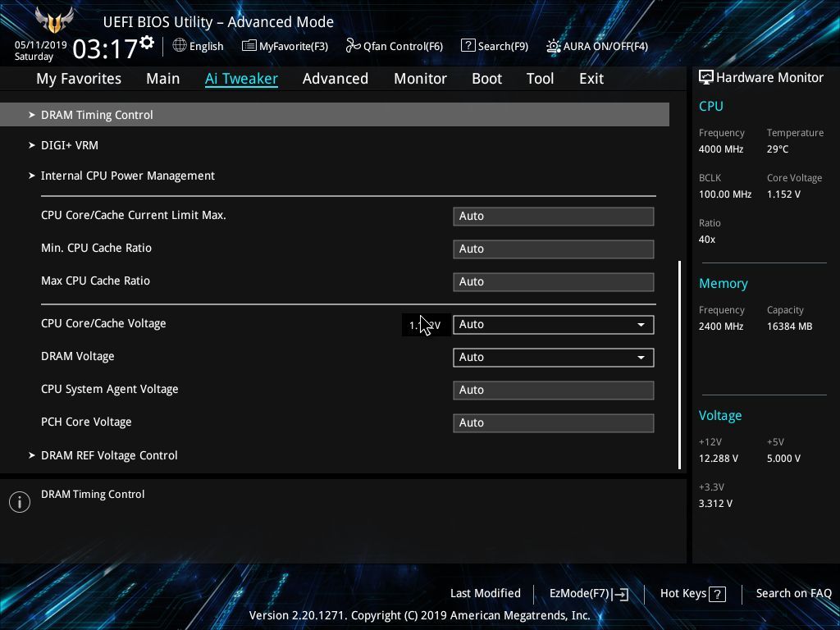Expand Internal CPU Power Management
Screen dimensions: 840x630
(127, 176)
